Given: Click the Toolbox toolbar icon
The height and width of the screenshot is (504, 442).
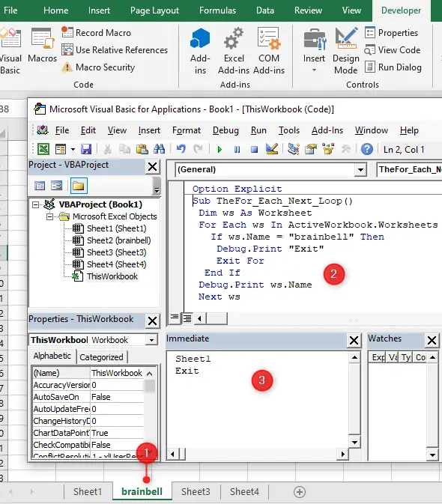Looking at the screenshot, I should 345,149.
